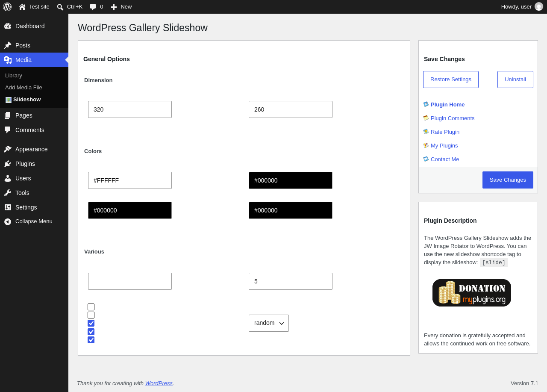Click the Settings icon in the sidebar
Viewport: 547px width, 392px height.
[x=8, y=207]
